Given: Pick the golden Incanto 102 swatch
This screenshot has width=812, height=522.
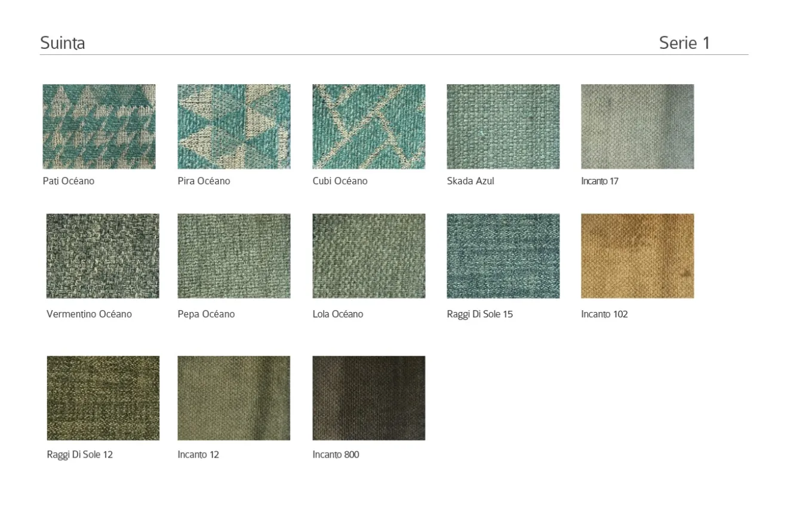Looking at the screenshot, I should coord(638,256).
